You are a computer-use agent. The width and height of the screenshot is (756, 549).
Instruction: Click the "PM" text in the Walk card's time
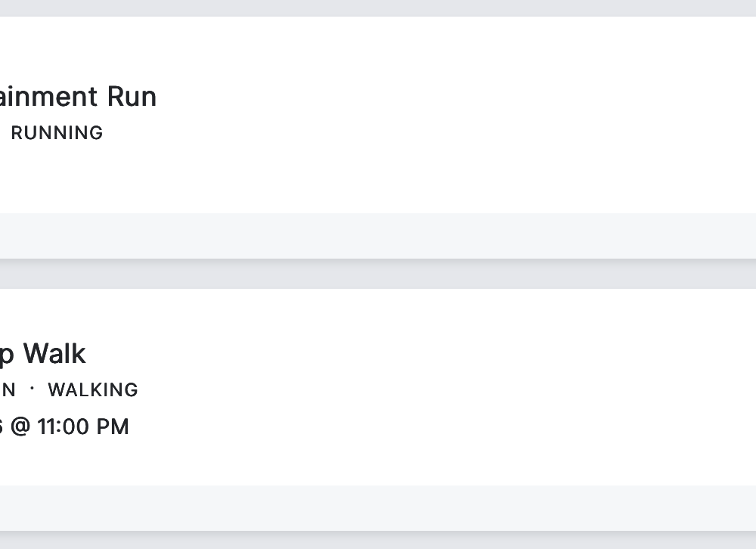click(113, 426)
